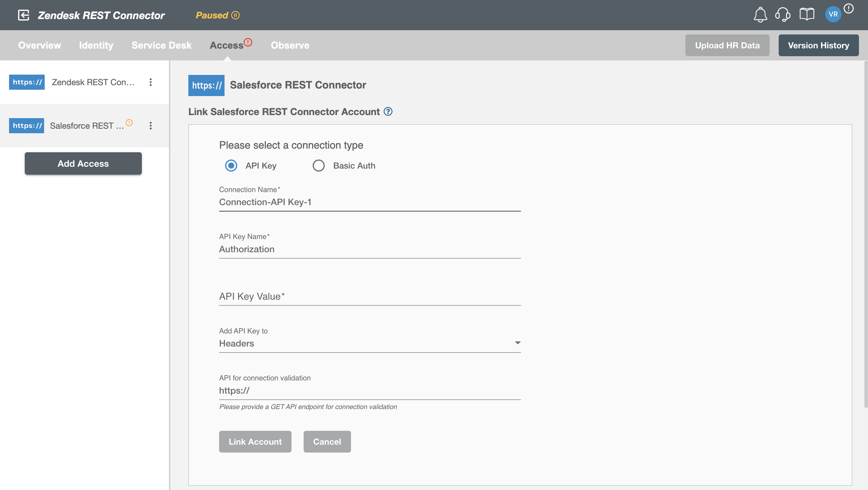This screenshot has height=490, width=868.
Task: Click the large https Salesforce header icon
Action: [x=206, y=85]
